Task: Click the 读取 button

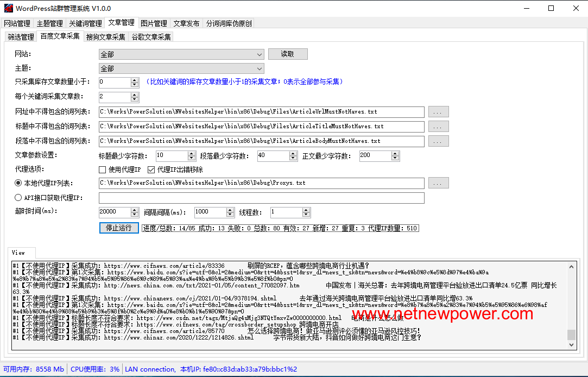Action: click(288, 54)
